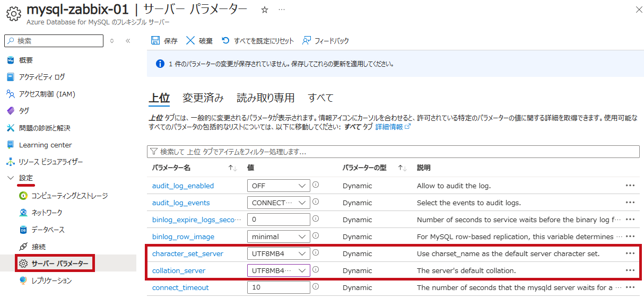
Task: Click the 保存 save button
Action: pos(164,41)
